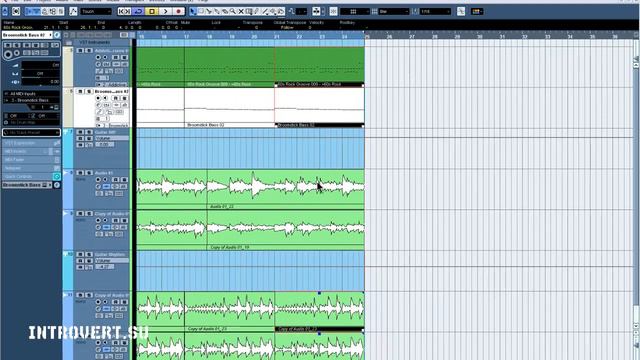640x360 pixels.
Task: Open the No Track Preset field
Action: point(31,133)
